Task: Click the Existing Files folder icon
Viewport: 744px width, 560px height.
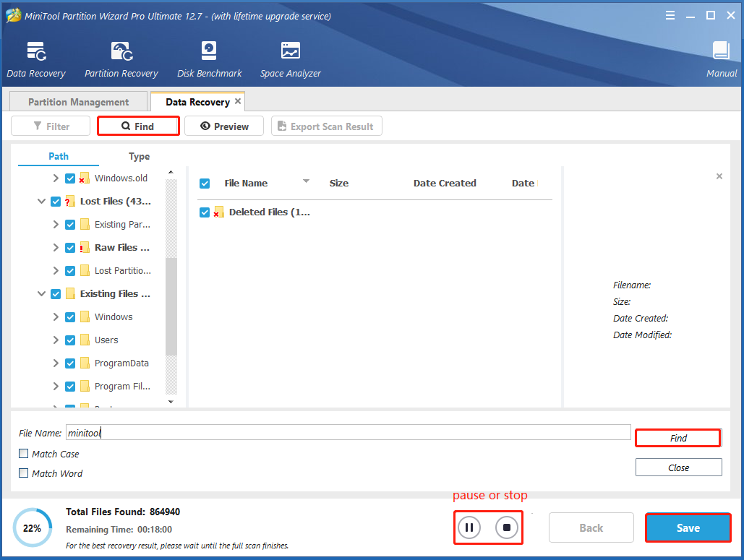Action: click(x=70, y=294)
